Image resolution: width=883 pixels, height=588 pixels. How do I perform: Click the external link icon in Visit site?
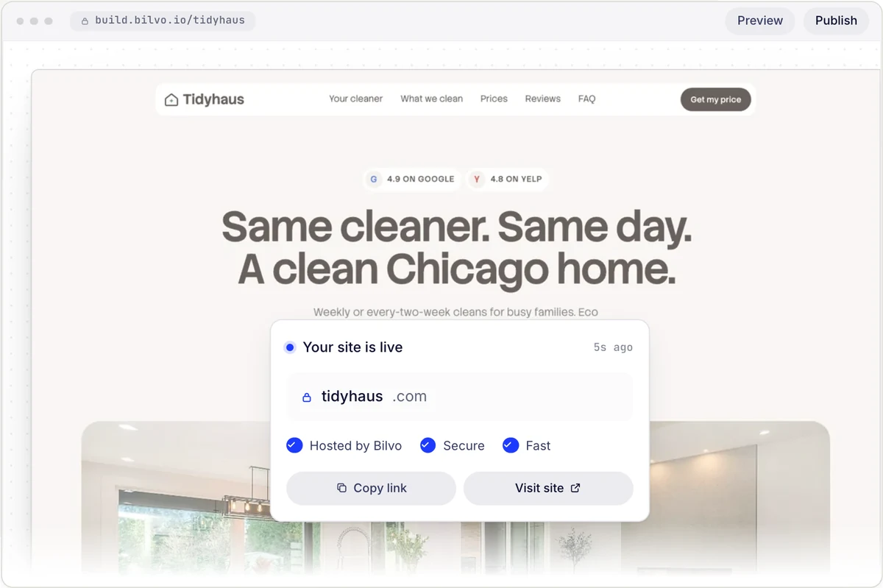coord(575,488)
